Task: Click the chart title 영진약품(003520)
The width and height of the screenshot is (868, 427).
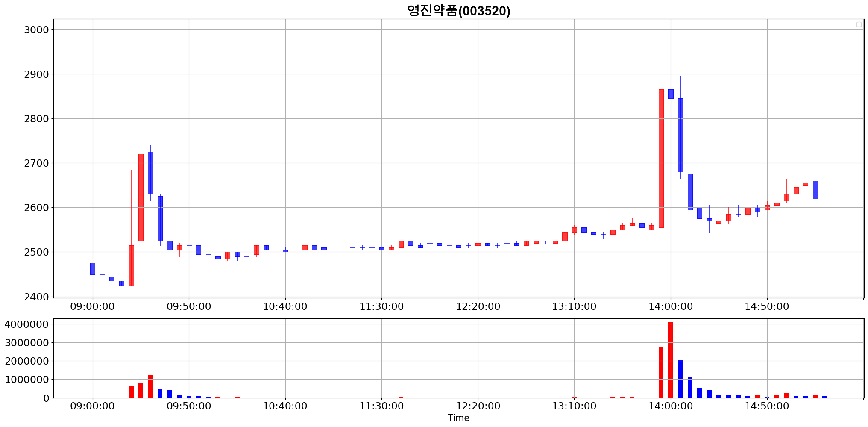Action: (x=458, y=10)
